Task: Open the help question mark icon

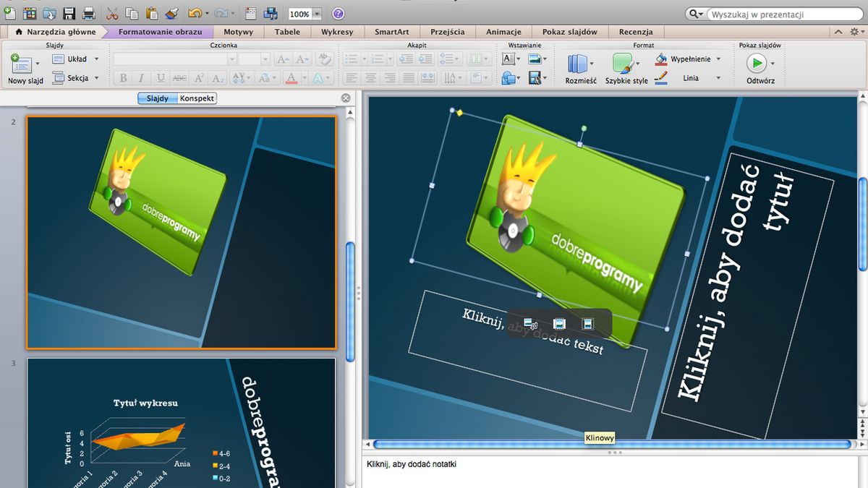Action: (338, 14)
